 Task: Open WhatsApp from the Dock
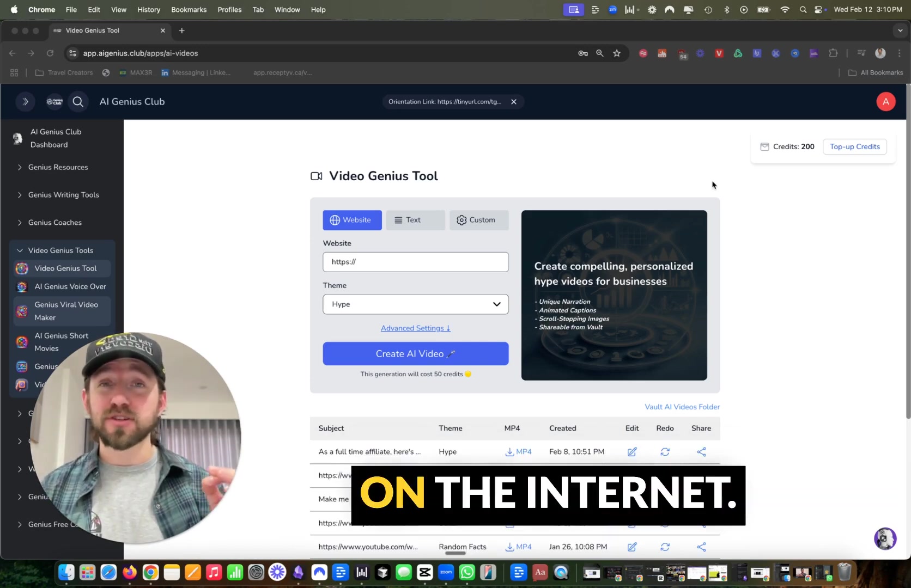pos(467,572)
